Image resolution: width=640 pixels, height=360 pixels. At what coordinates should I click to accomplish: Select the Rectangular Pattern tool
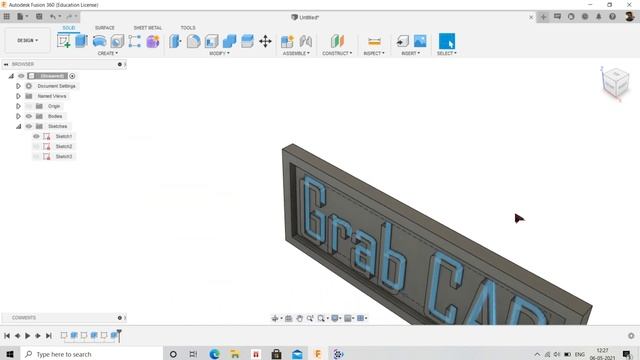(x=135, y=41)
